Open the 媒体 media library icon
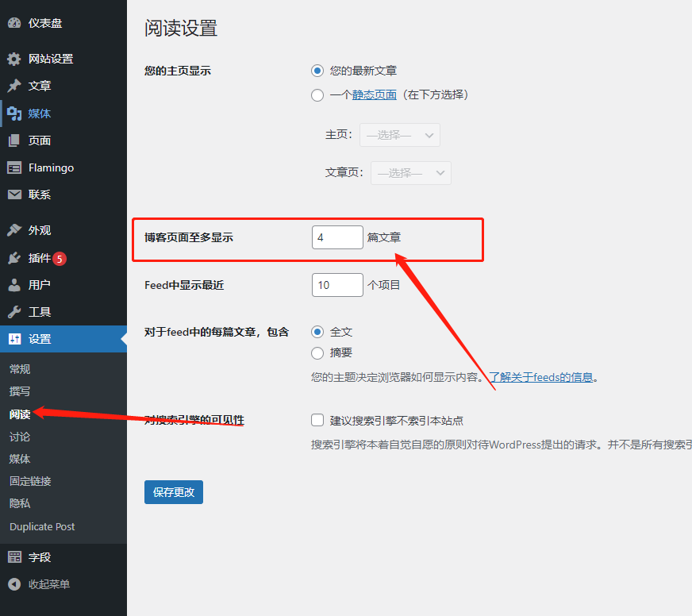Screen dimensions: 692x616 click(x=14, y=114)
